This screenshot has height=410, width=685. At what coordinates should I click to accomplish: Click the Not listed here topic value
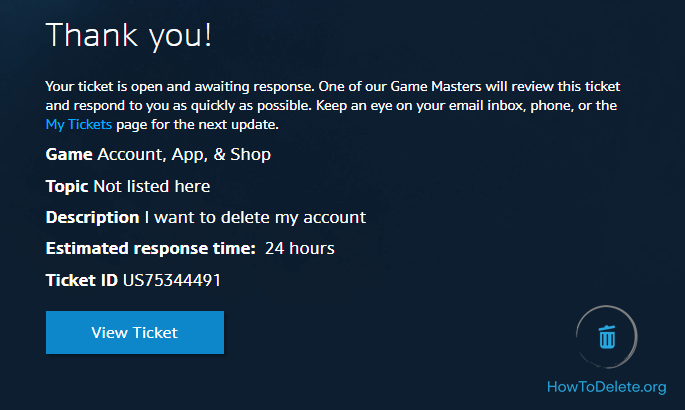[152, 186]
